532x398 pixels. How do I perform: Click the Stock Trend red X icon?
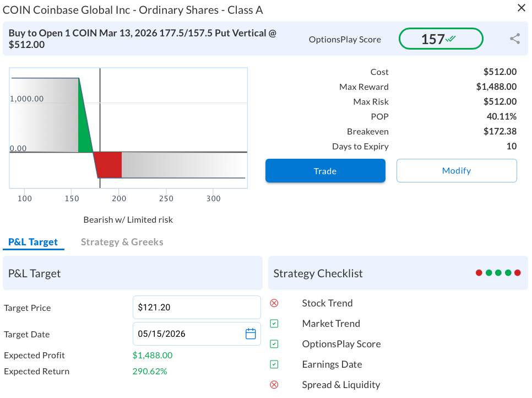(x=274, y=303)
